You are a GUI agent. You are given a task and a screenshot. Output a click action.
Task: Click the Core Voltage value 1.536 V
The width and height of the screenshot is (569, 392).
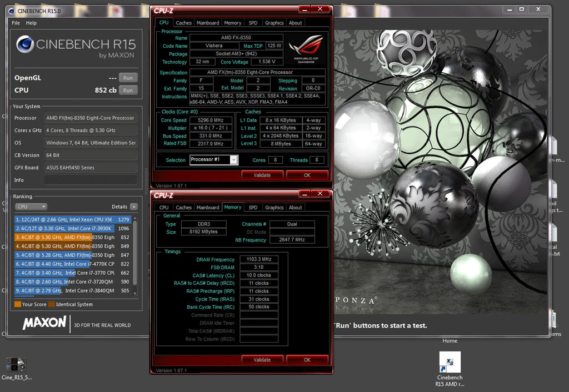[x=267, y=62]
